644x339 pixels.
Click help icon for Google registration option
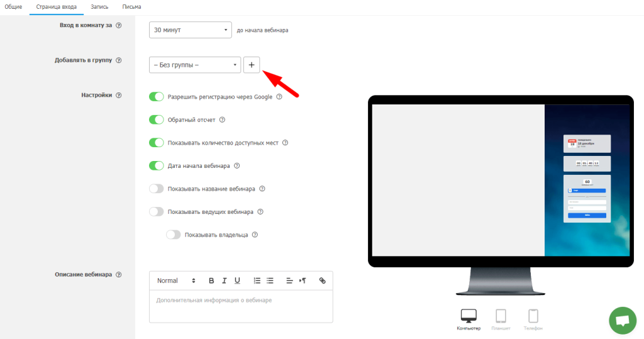[x=279, y=97]
